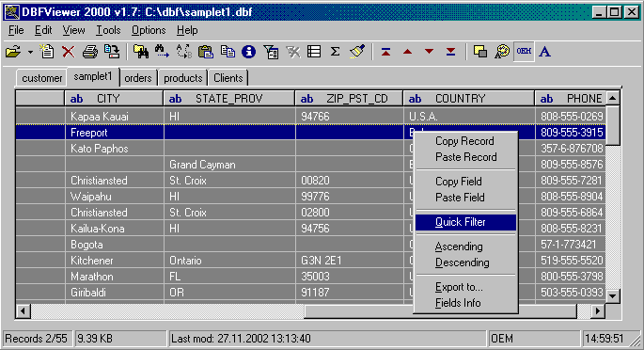
Task: Switch to the customer tab
Action: coord(41,78)
